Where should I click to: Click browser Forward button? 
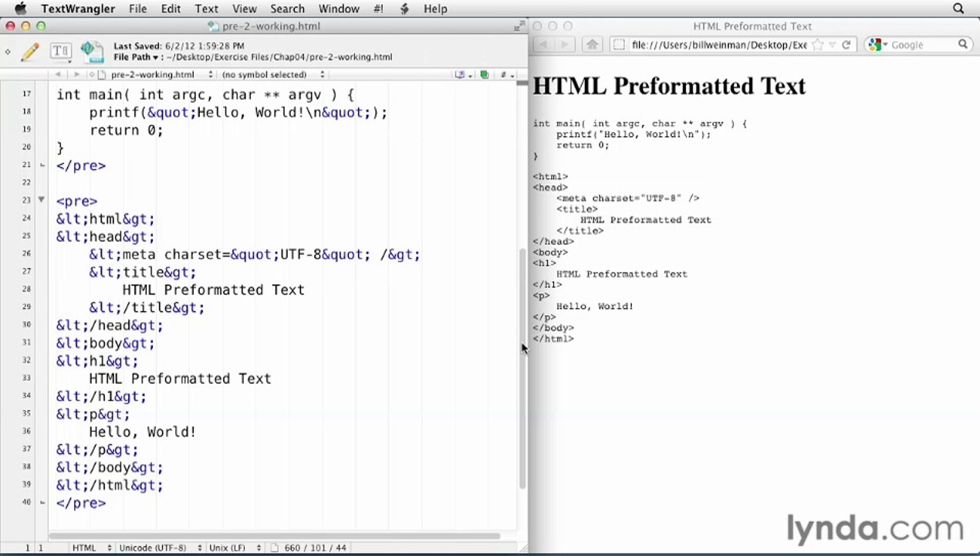tap(564, 45)
